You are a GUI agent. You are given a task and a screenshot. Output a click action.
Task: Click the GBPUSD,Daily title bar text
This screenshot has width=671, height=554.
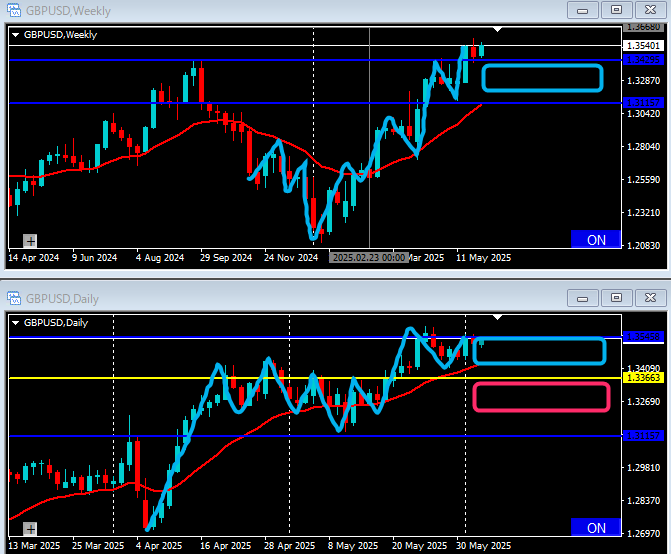coord(62,299)
